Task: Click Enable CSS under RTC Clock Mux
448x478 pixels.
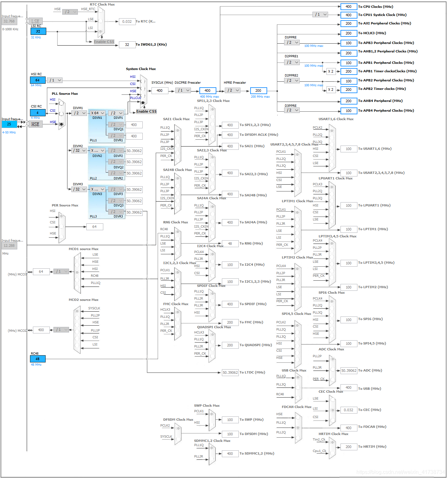Action: click(104, 42)
